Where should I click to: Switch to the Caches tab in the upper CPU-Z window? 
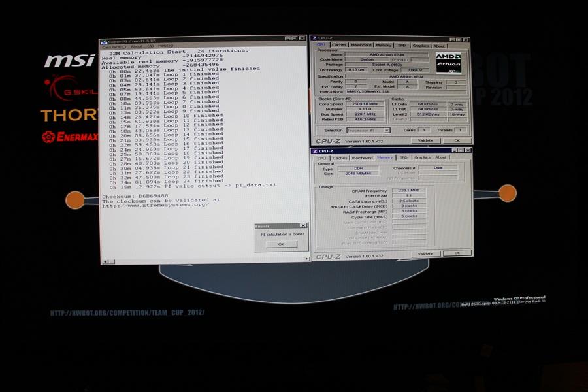(339, 44)
